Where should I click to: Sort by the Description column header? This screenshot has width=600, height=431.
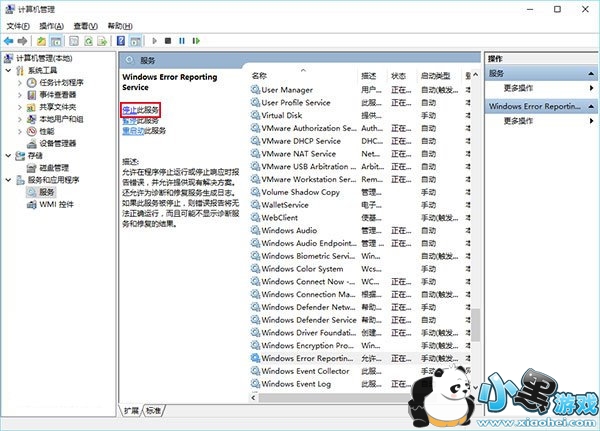[x=373, y=76]
